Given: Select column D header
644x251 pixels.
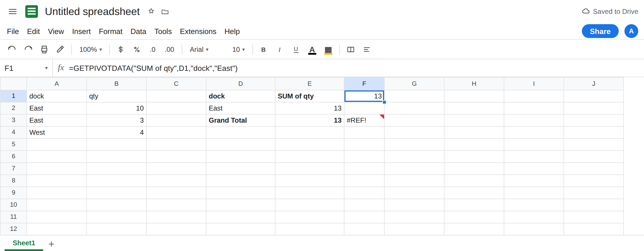Looking at the screenshot, I should [x=241, y=84].
